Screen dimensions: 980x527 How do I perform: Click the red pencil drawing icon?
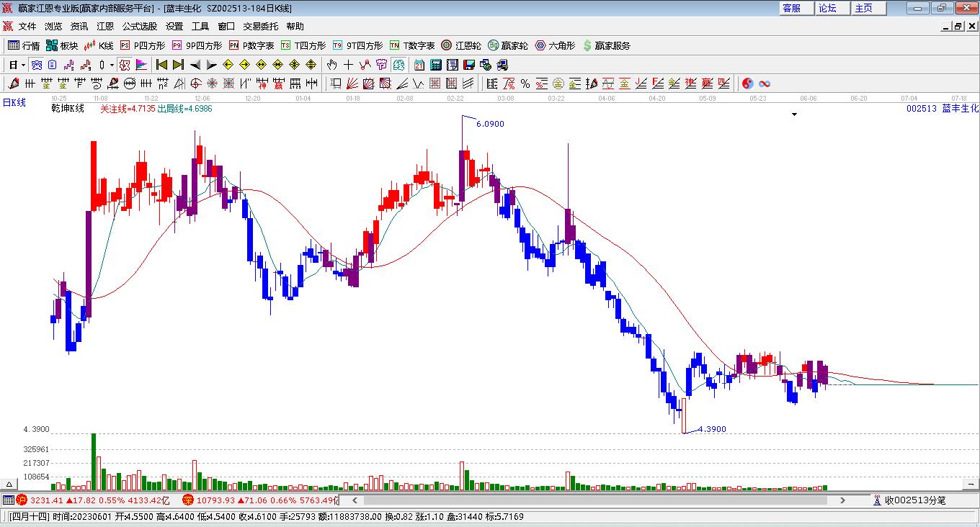[x=14, y=84]
